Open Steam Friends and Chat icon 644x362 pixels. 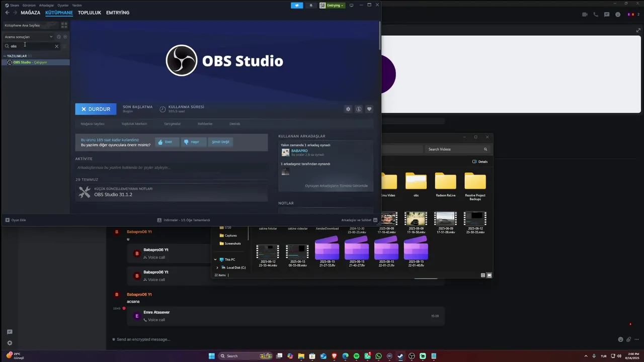click(x=375, y=220)
